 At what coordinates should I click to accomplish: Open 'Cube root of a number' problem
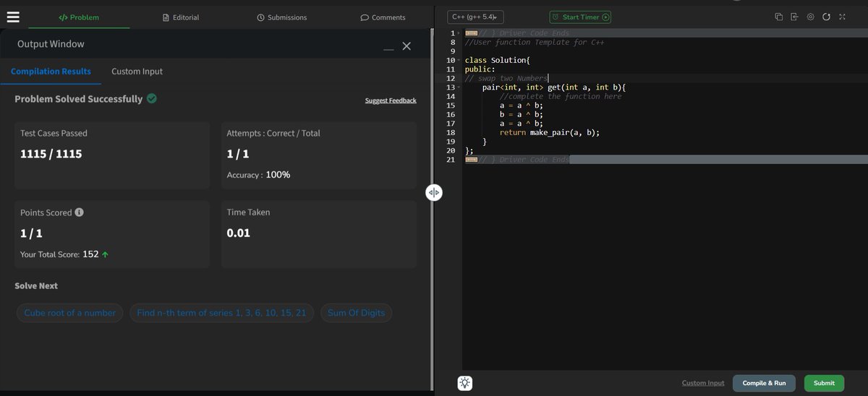pyautogui.click(x=69, y=313)
